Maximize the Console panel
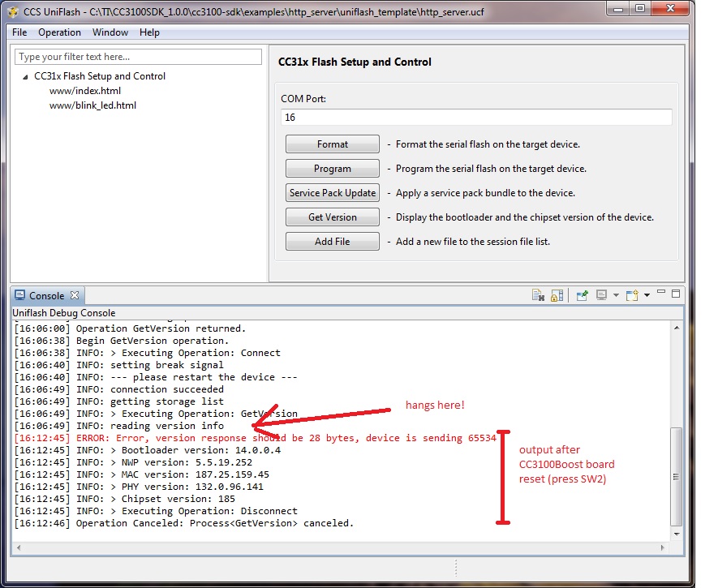The height and width of the screenshot is (588, 718). pyautogui.click(x=676, y=294)
